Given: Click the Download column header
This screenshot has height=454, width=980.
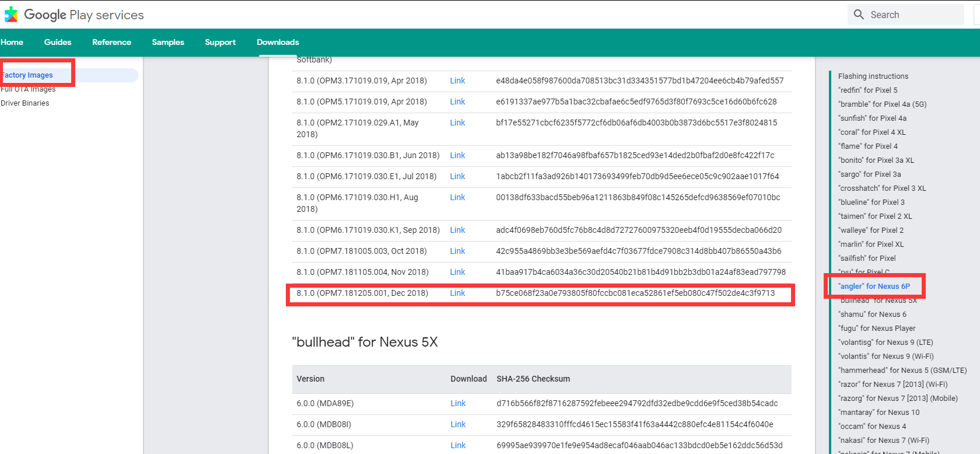Looking at the screenshot, I should pyautogui.click(x=468, y=379).
